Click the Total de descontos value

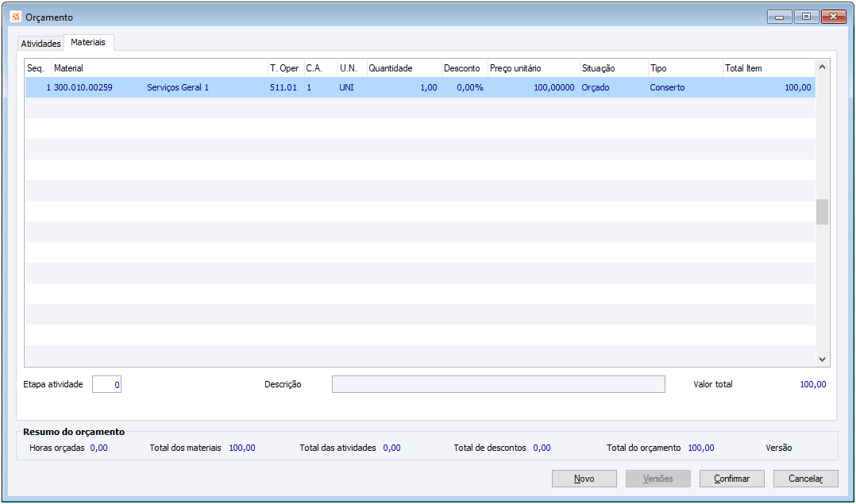tap(542, 448)
